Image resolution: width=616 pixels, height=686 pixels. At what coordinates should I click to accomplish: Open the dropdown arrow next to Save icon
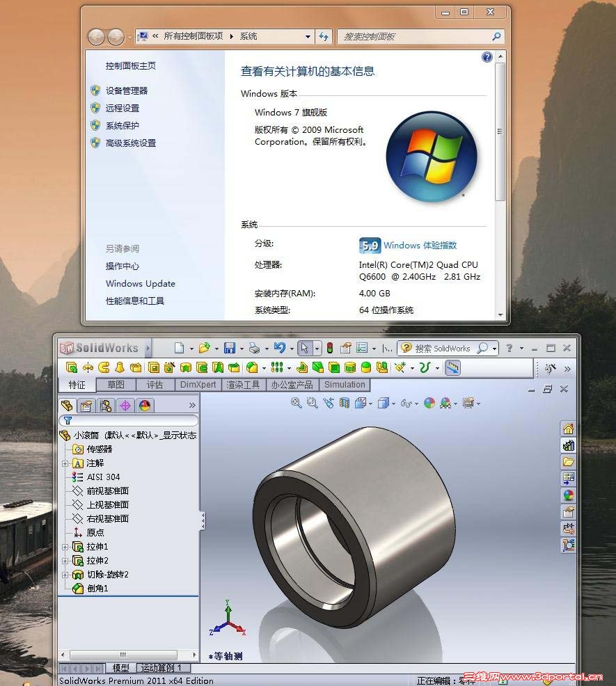click(x=242, y=349)
